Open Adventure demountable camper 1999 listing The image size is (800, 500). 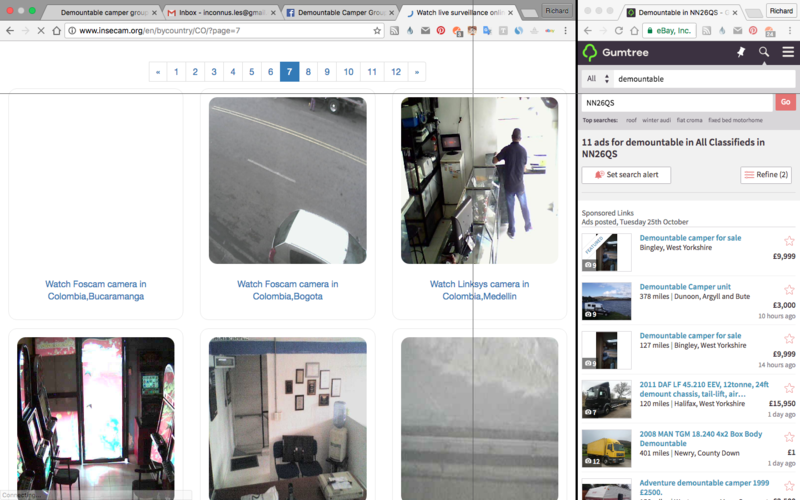click(704, 487)
